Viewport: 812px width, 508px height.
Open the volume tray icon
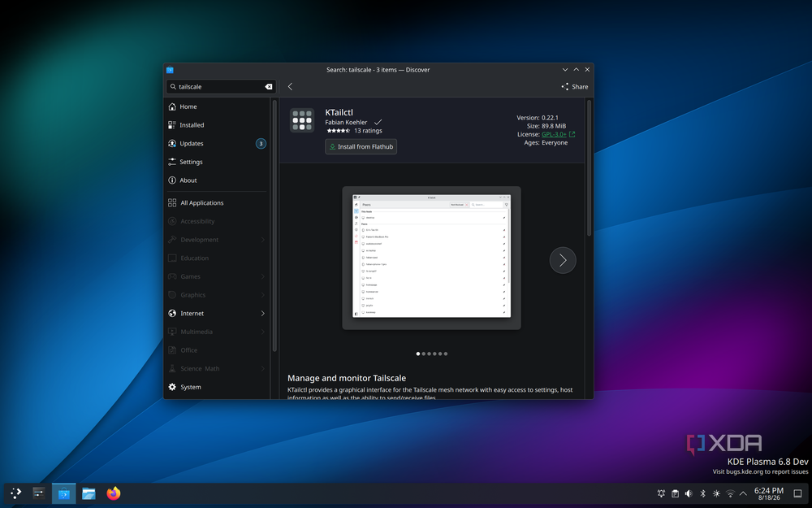point(689,493)
